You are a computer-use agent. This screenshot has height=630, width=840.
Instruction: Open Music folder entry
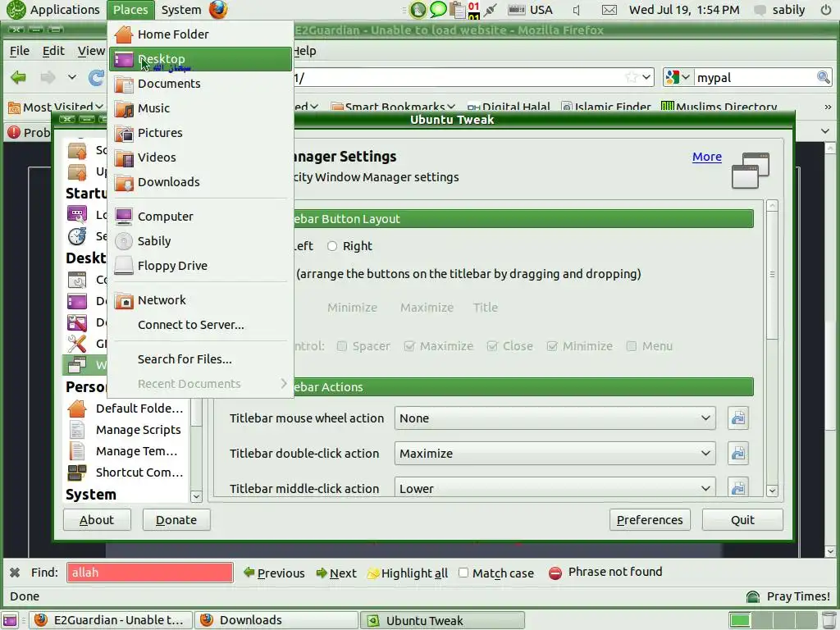(x=200, y=108)
